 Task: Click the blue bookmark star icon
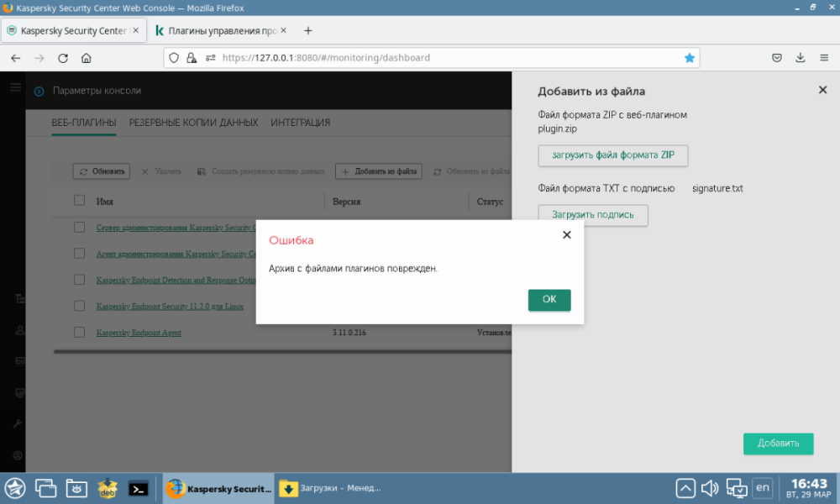[690, 58]
